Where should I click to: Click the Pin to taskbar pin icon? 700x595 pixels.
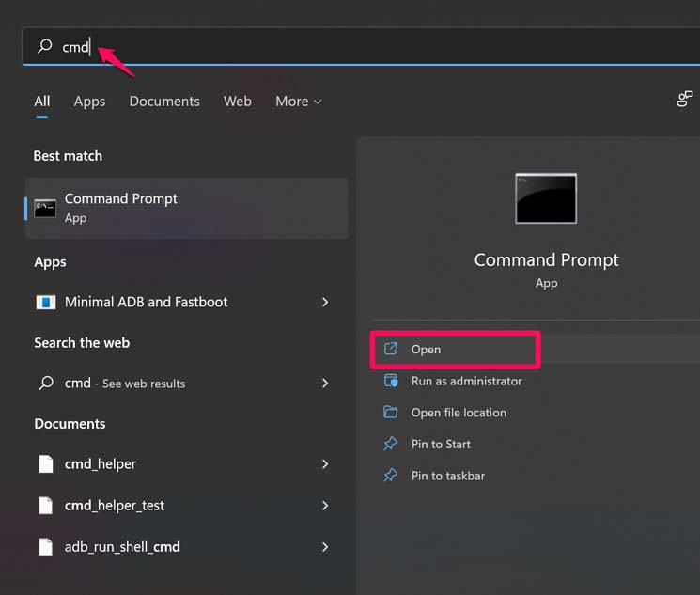tap(391, 476)
